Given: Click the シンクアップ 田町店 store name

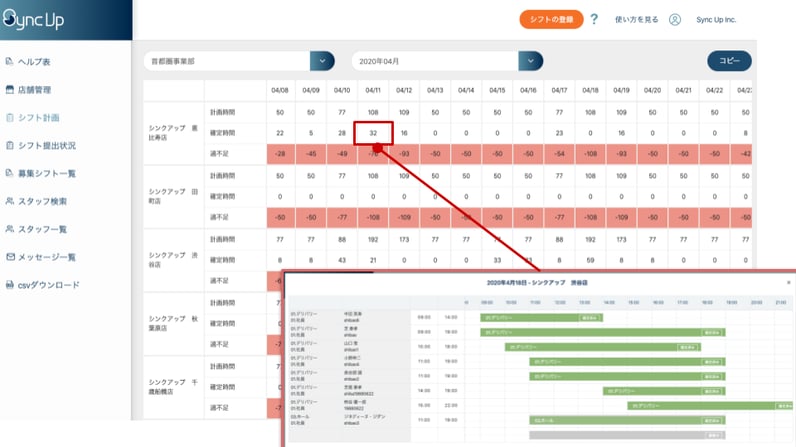Looking at the screenshot, I should (173, 196).
